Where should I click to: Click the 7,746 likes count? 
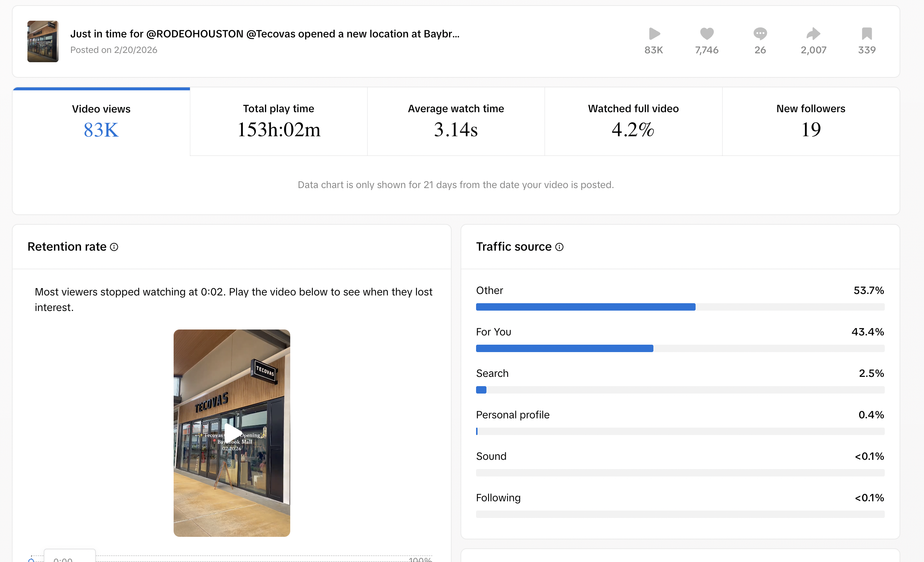[707, 50]
